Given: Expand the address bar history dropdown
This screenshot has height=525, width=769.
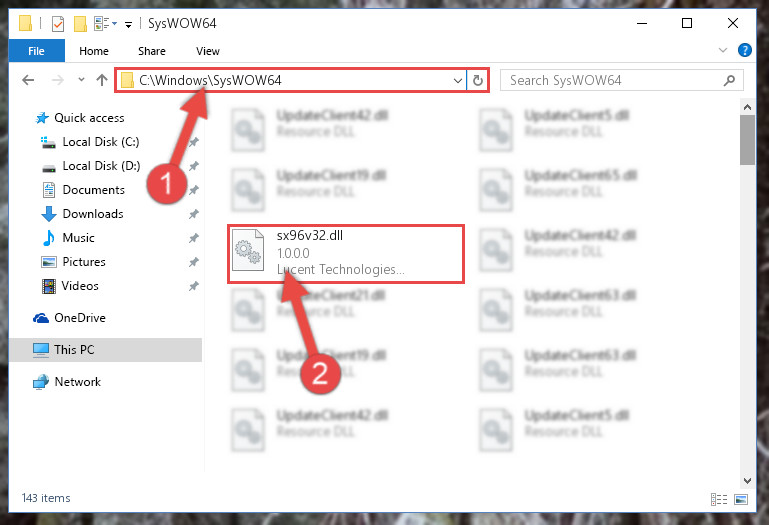Looking at the screenshot, I should 458,80.
